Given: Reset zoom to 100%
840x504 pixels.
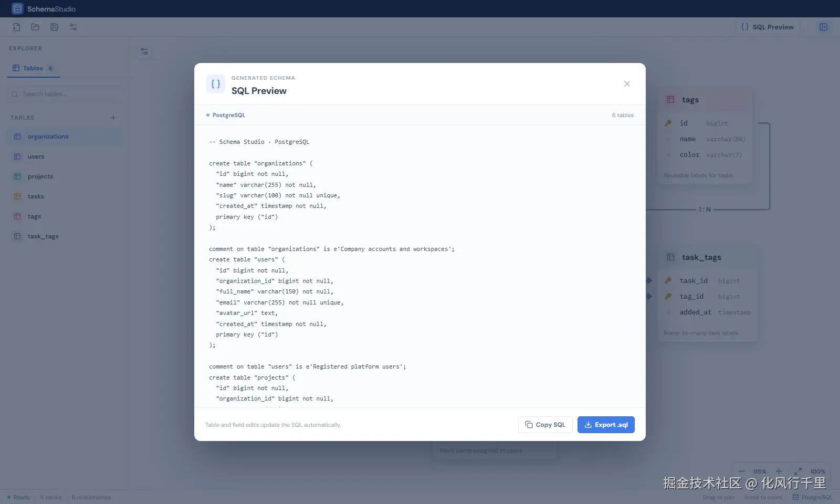Looking at the screenshot, I should click(817, 471).
